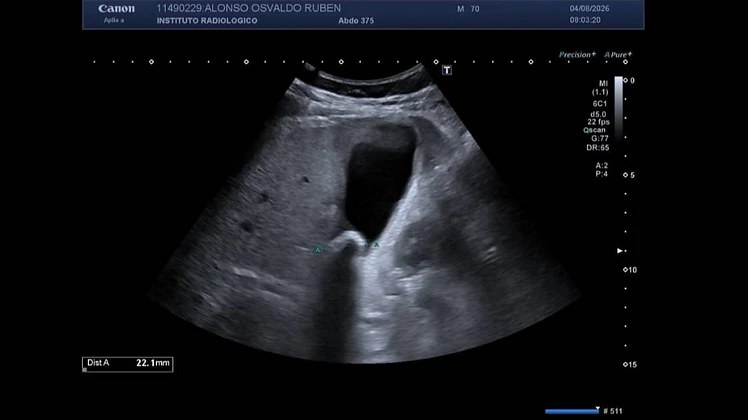Click the Dist A 22.1mm measurement box

(x=127, y=364)
